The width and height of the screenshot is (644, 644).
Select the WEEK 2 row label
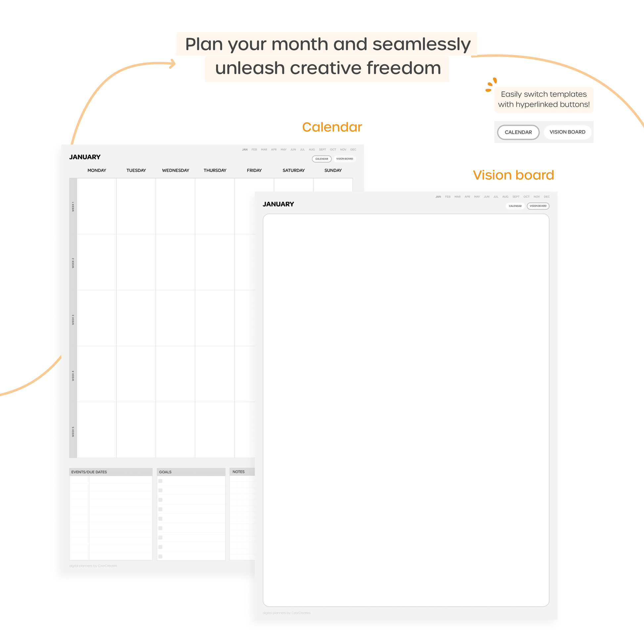coord(73,262)
